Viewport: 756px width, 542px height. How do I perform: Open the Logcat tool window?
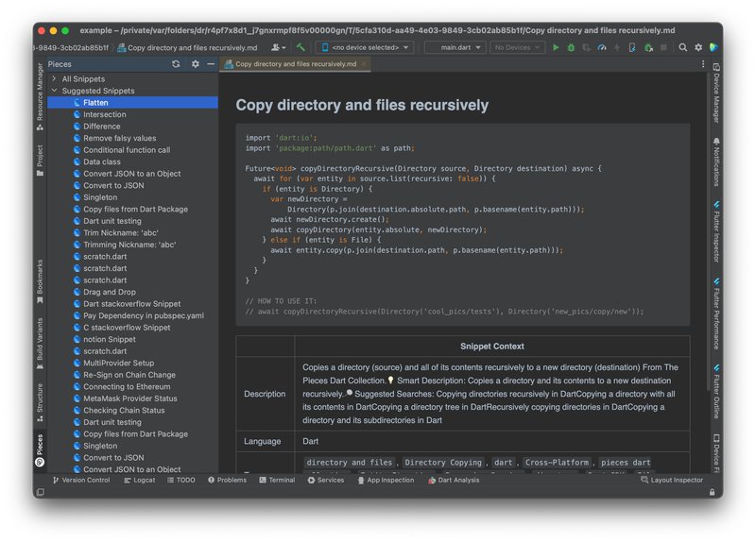[x=139, y=480]
